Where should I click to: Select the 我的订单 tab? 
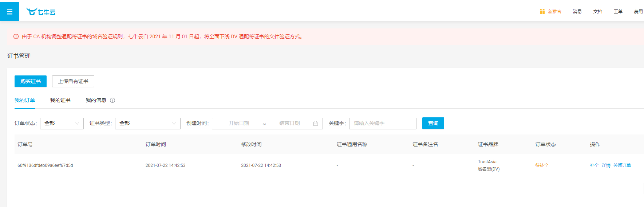click(25, 100)
